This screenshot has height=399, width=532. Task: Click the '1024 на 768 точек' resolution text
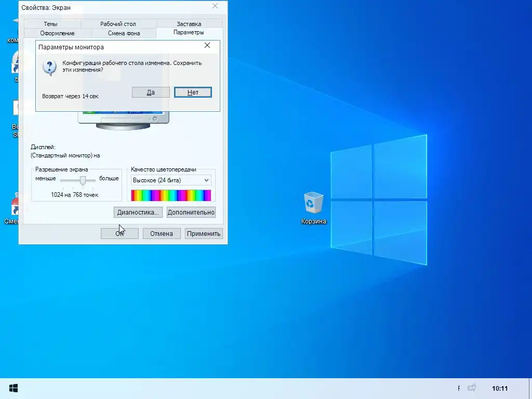click(x=75, y=195)
